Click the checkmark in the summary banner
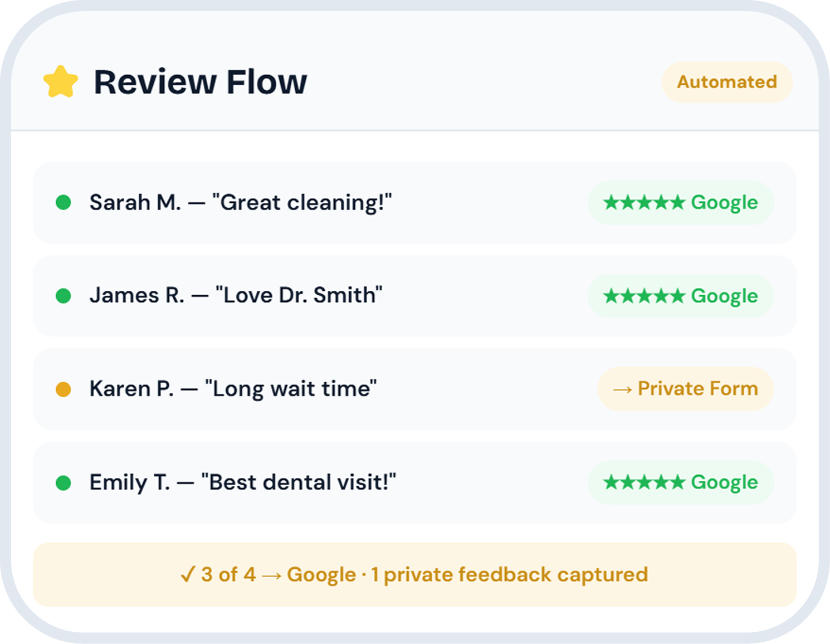 (x=188, y=574)
